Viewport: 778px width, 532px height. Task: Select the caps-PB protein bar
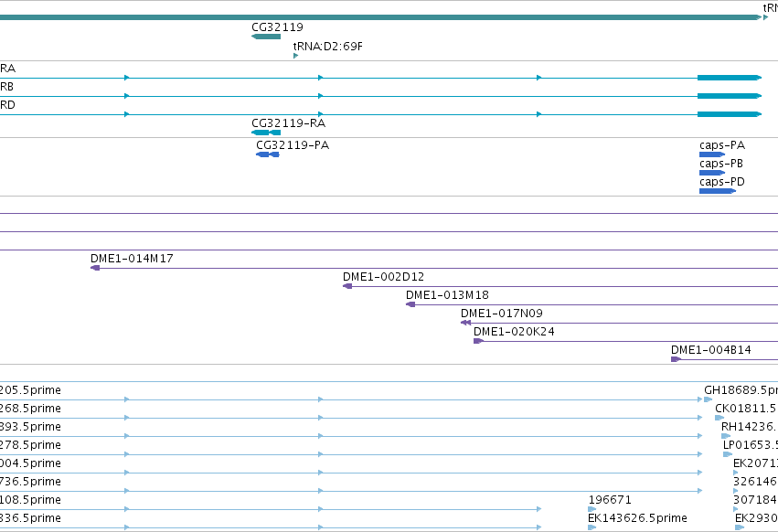pyautogui.click(x=712, y=173)
